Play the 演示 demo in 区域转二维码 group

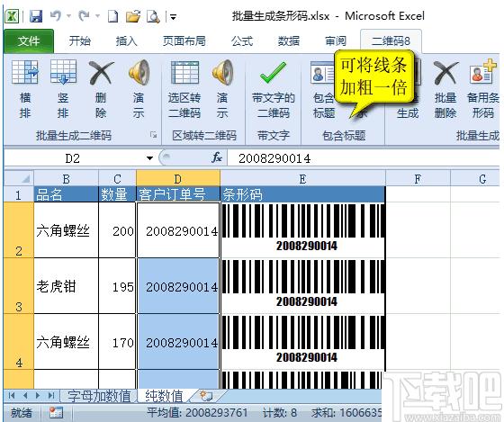(x=222, y=89)
